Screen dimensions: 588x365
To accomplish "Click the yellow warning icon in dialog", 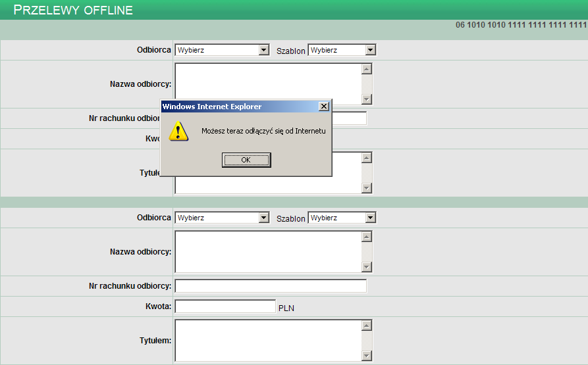I will coord(178,131).
